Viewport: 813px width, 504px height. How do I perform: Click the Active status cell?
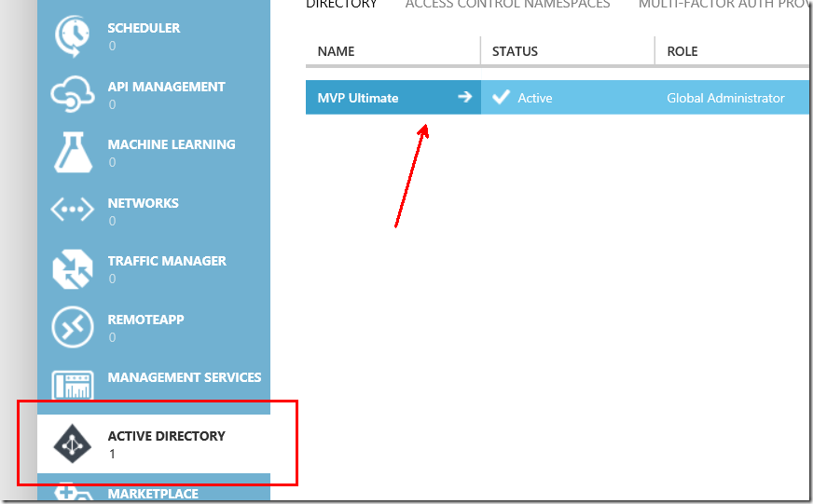point(568,98)
